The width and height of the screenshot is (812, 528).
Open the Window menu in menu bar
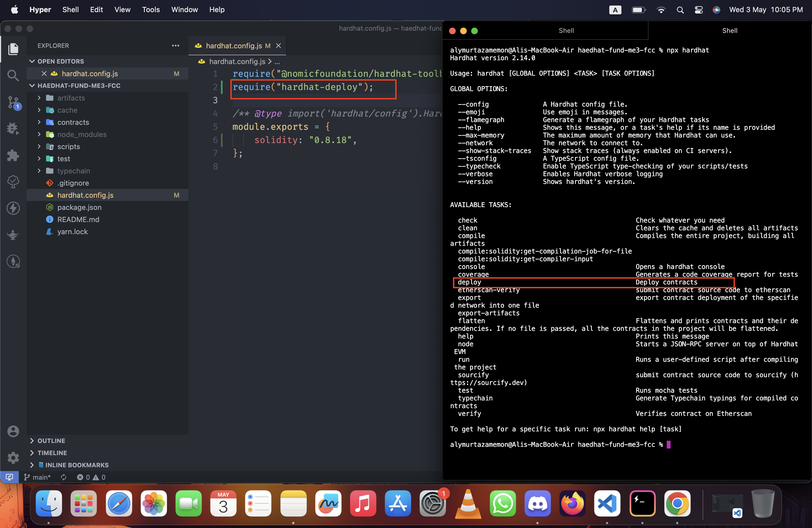(184, 10)
